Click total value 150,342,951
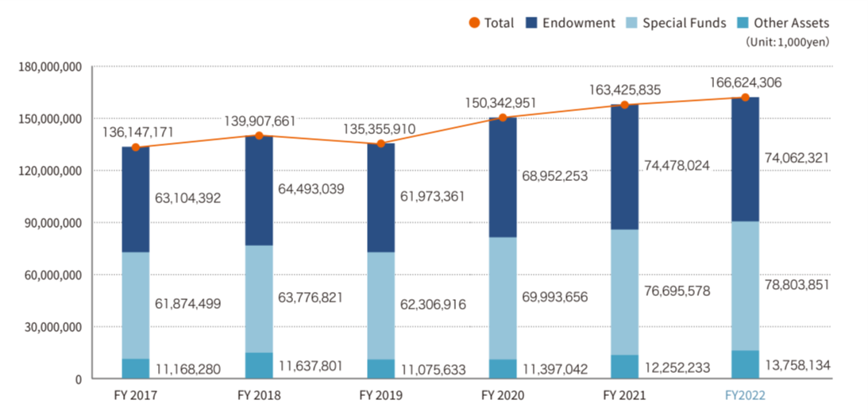Image resolution: width=868 pixels, height=419 pixels. (502, 103)
